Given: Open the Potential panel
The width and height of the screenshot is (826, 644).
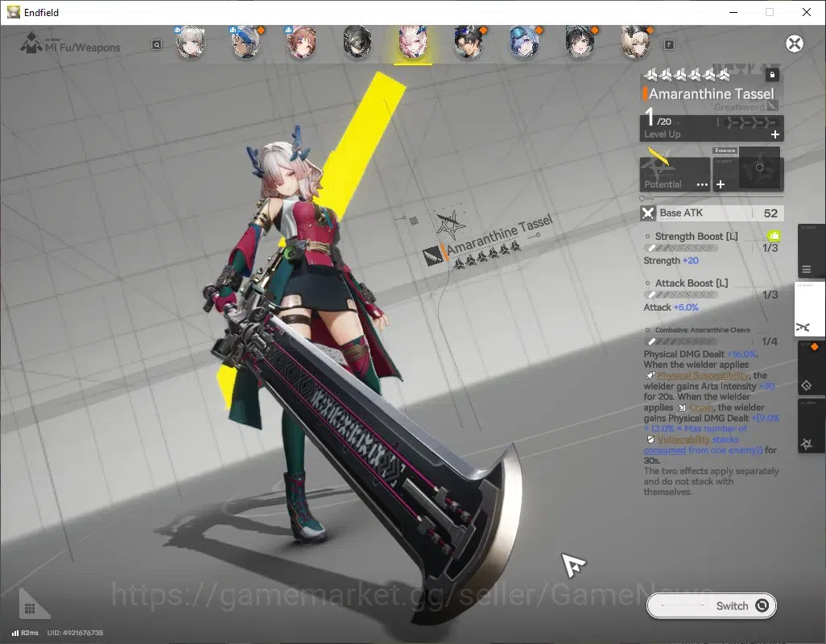Looking at the screenshot, I should click(675, 174).
